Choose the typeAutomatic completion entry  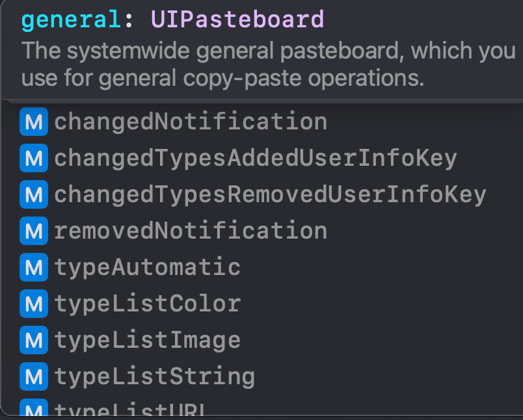pos(148,267)
